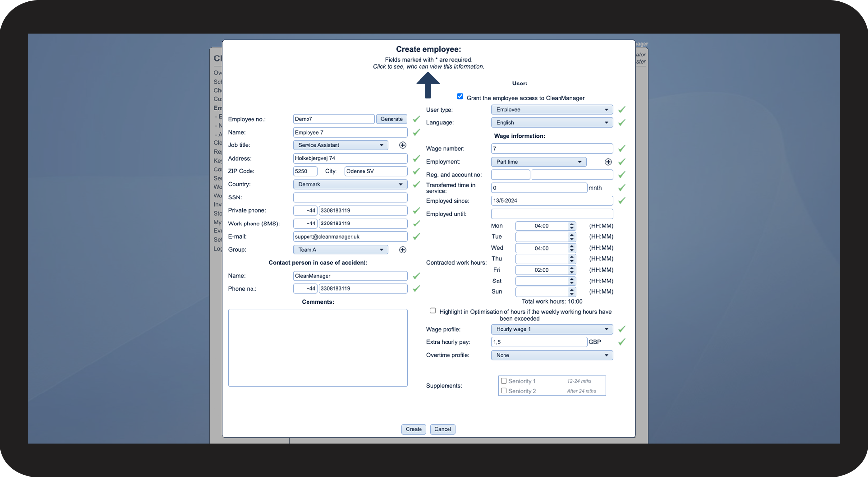Click inside the Comments text area
This screenshot has height=477, width=868.
click(318, 348)
